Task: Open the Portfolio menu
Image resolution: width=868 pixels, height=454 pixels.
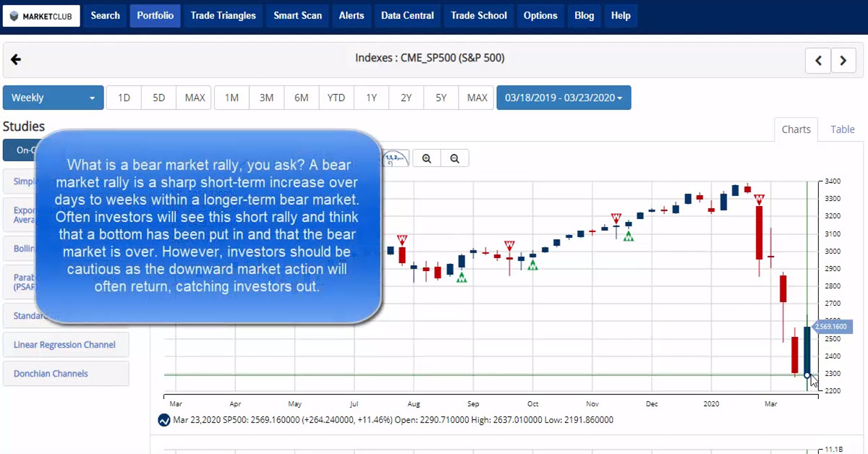Action: click(155, 15)
